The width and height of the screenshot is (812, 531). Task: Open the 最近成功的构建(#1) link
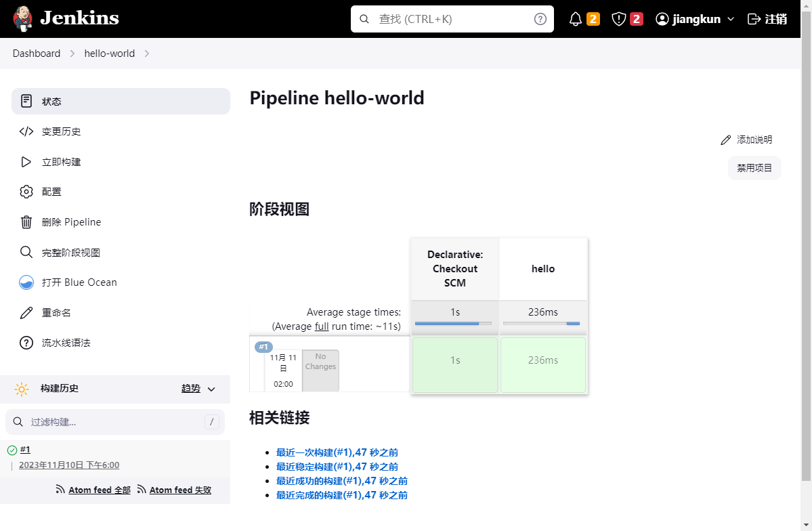pos(342,481)
